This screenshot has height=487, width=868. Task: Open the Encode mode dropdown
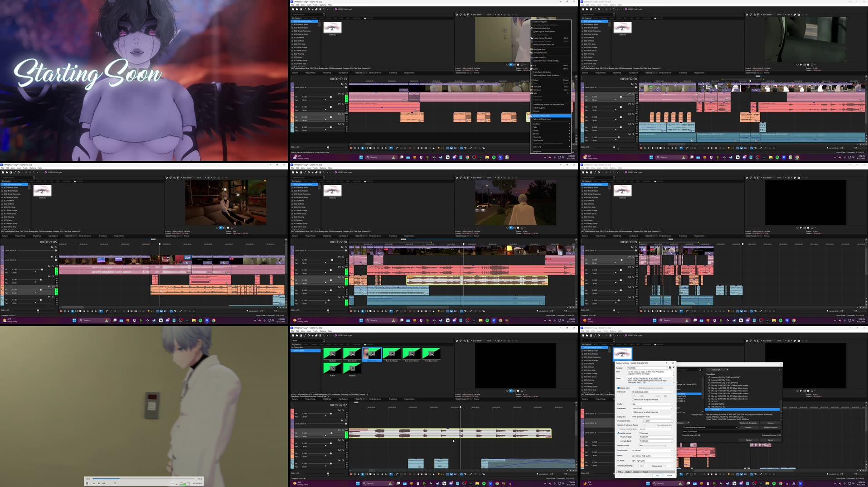[652, 450]
